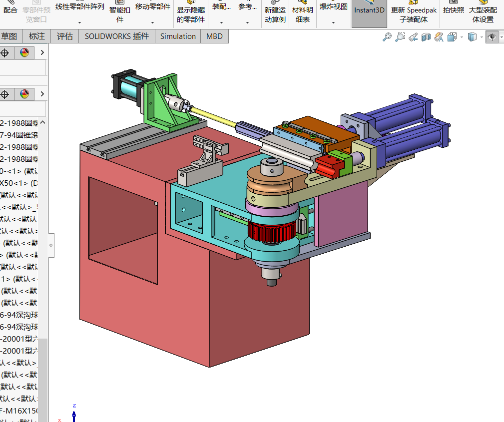
Task: Expand more tabs chevron in upper pane
Action: click(x=42, y=52)
